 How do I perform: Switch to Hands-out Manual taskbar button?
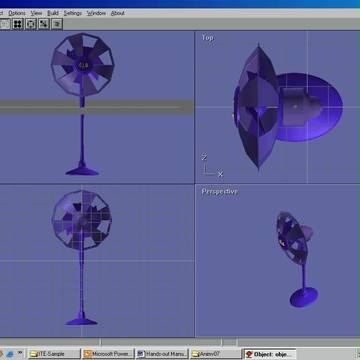[162, 354]
